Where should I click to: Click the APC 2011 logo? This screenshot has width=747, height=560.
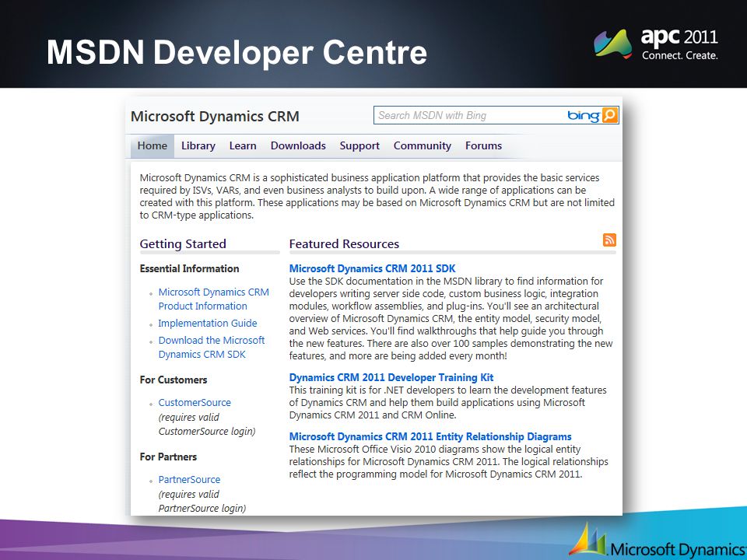point(656,44)
